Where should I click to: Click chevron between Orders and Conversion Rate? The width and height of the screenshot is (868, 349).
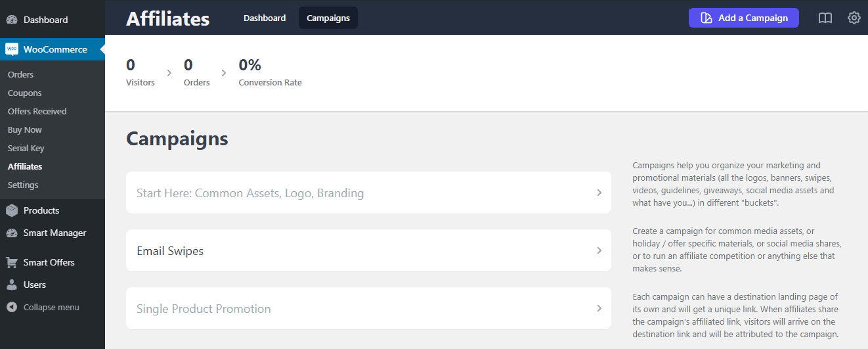(x=224, y=73)
